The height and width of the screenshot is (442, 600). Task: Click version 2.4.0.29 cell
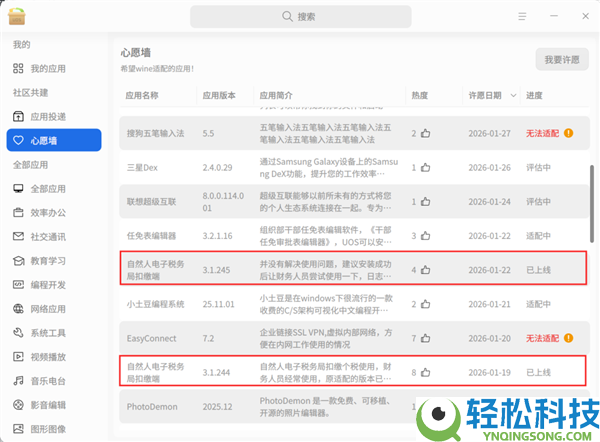coord(217,168)
